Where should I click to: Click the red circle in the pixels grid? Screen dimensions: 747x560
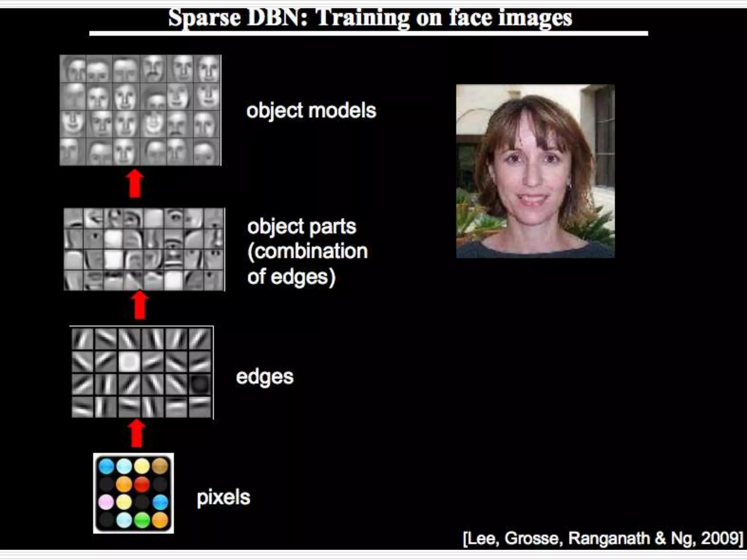pos(142,484)
